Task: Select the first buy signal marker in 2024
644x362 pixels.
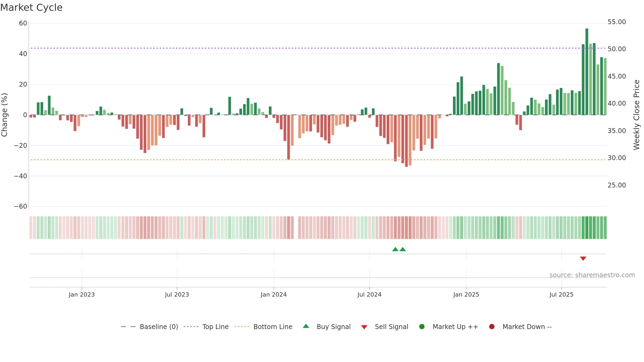Action: pyautogui.click(x=395, y=249)
